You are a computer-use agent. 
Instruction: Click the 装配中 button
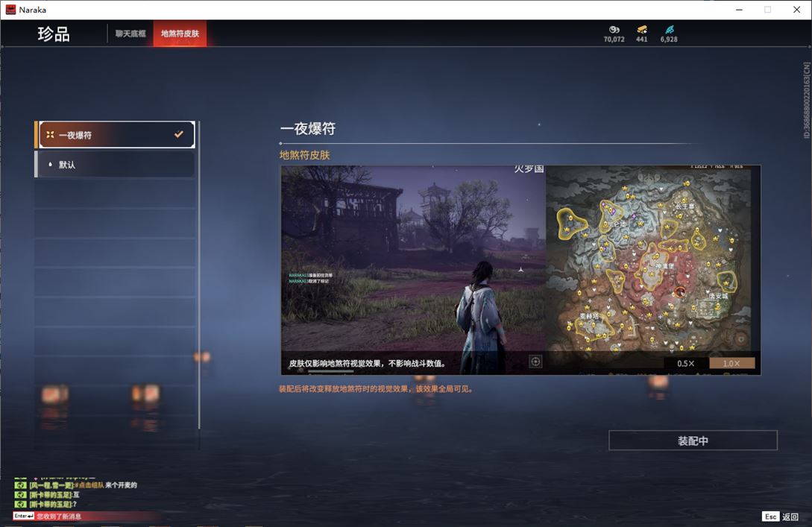click(x=693, y=441)
